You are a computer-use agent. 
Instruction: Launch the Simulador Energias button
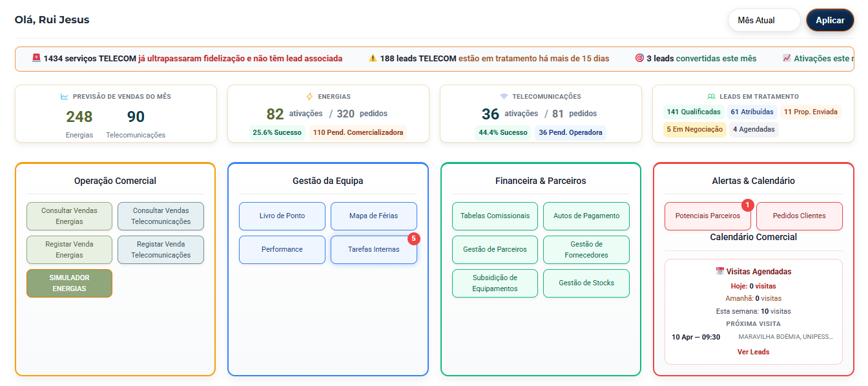[x=69, y=283]
